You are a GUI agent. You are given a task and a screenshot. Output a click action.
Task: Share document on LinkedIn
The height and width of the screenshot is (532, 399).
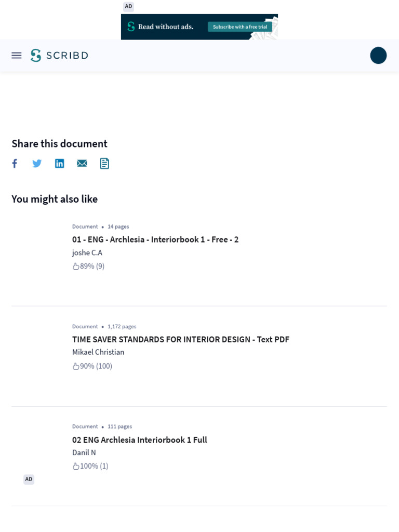tap(60, 164)
